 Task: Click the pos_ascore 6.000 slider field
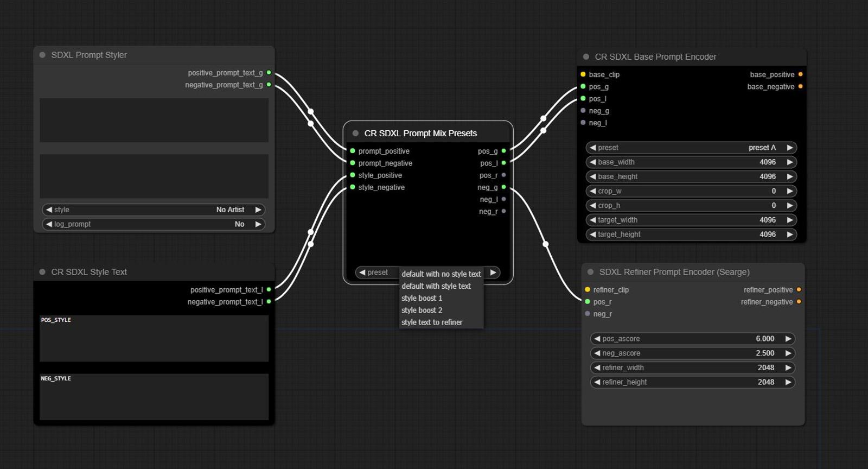[x=693, y=339]
